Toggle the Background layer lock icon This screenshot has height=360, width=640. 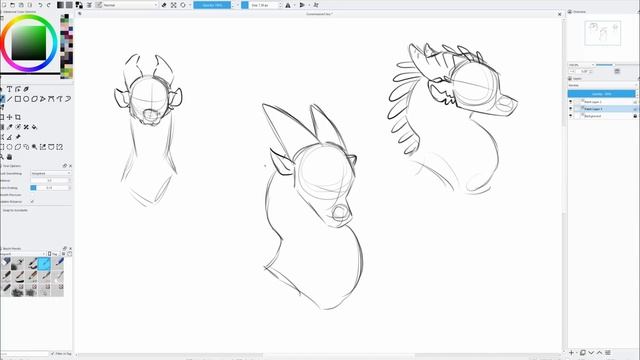635,116
